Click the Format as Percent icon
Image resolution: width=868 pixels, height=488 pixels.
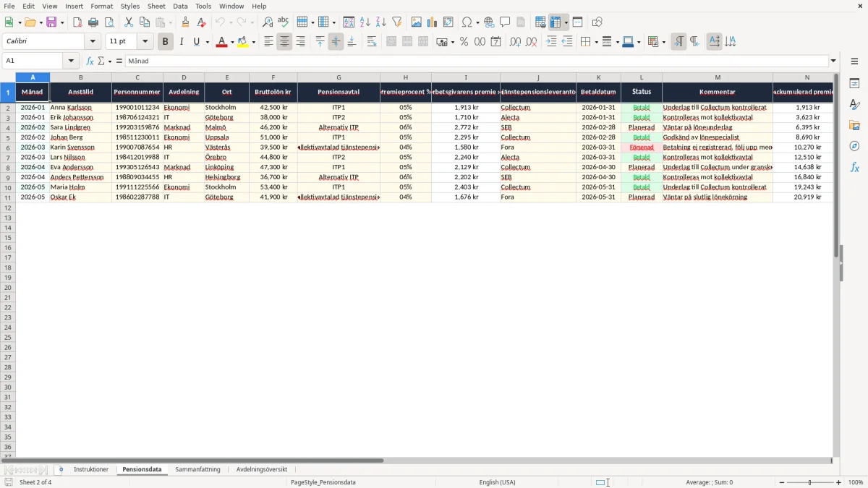point(464,42)
